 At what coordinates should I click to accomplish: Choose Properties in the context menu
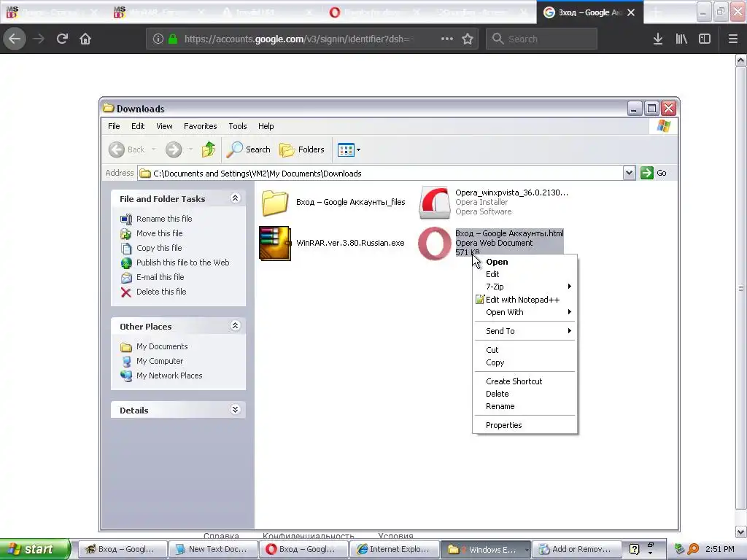click(525, 425)
